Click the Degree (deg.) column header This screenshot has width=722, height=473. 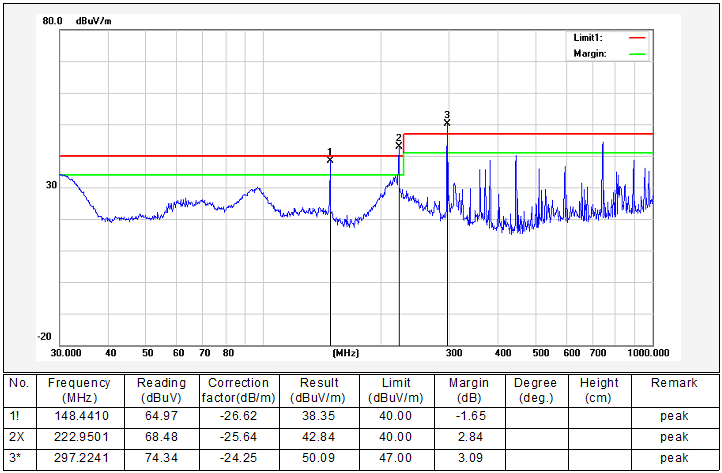tap(536, 389)
